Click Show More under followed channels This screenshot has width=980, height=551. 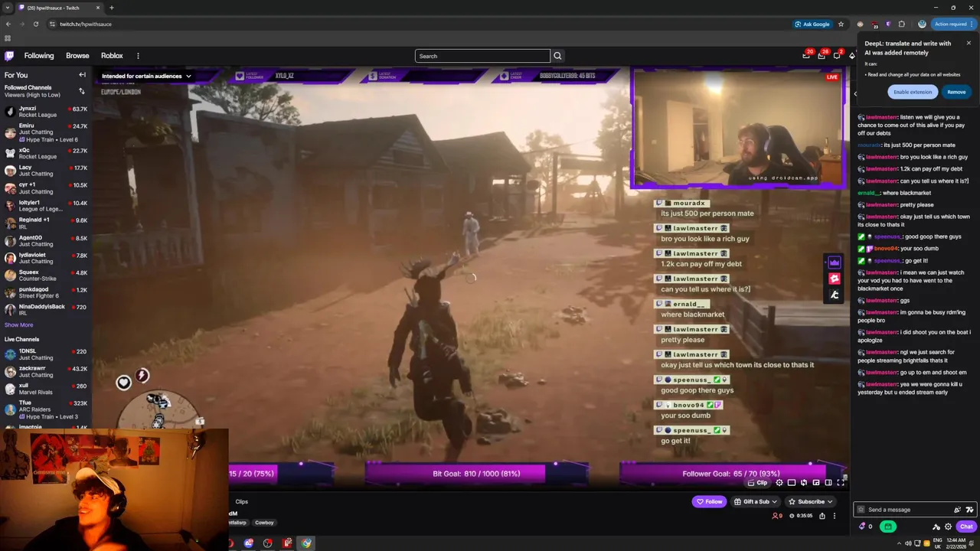pos(18,324)
